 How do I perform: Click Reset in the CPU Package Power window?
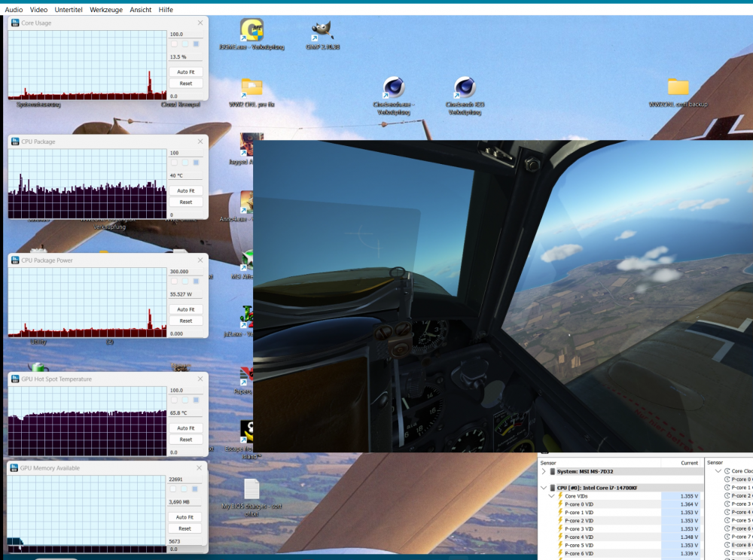click(185, 321)
